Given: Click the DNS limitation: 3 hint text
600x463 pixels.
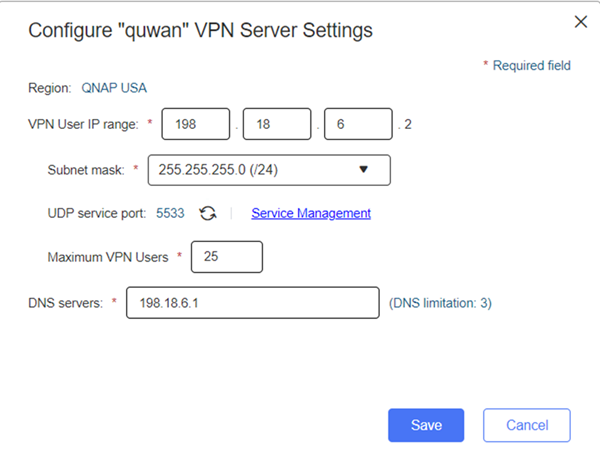Looking at the screenshot, I should click(x=440, y=303).
